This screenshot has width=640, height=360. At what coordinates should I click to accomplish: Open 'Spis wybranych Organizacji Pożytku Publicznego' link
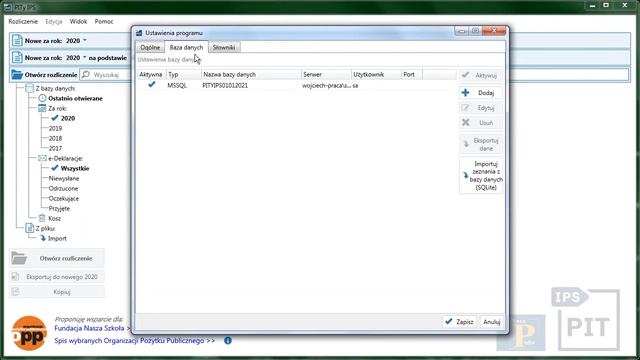point(134,340)
